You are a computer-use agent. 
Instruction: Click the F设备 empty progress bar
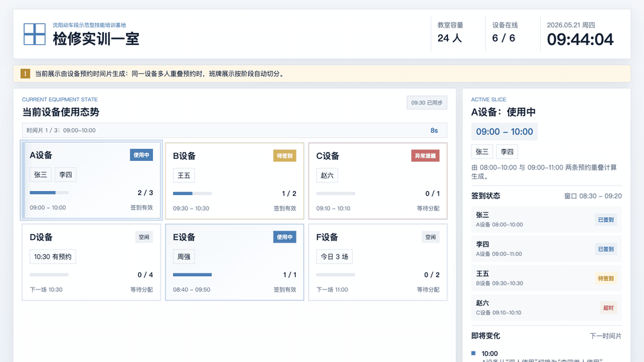(x=335, y=275)
